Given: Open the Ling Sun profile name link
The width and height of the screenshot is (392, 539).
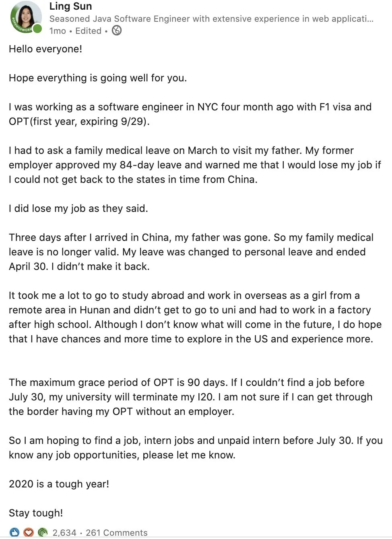Looking at the screenshot, I should 70,6.
